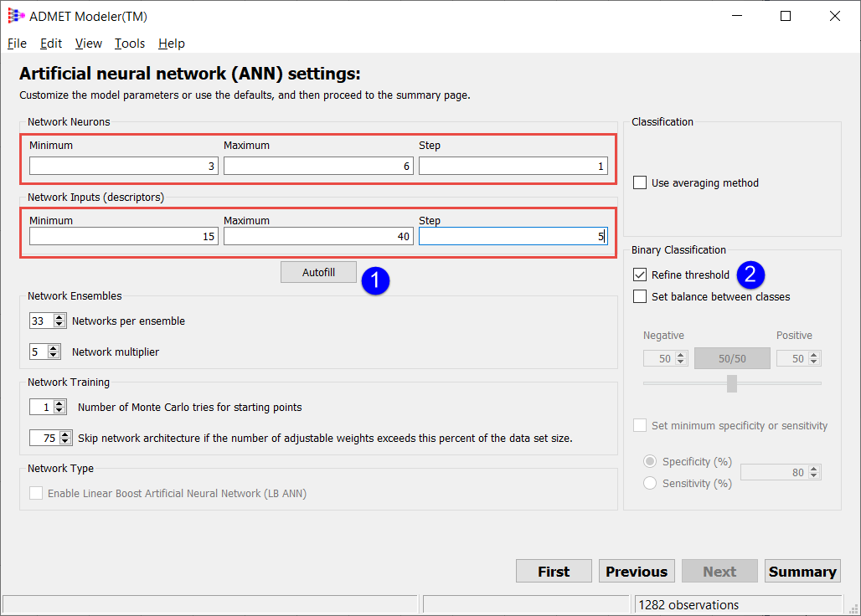
Task: Increase the Negative class value
Action: coord(681,355)
